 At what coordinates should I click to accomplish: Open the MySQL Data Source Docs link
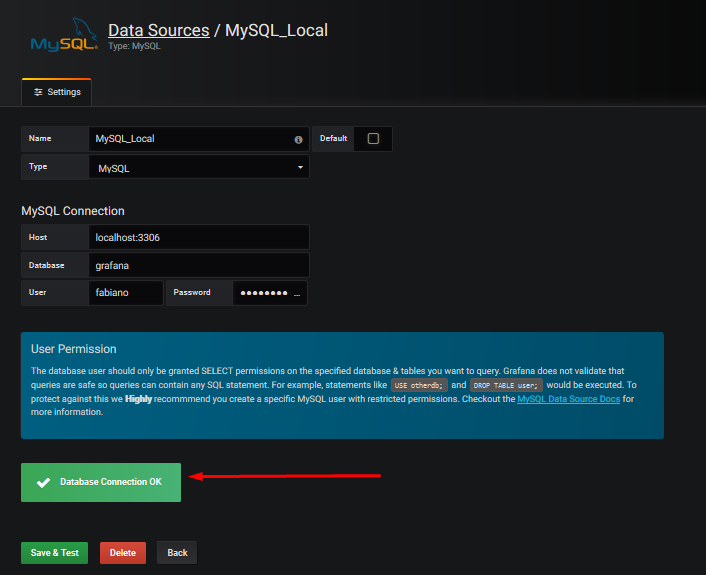(x=568, y=399)
